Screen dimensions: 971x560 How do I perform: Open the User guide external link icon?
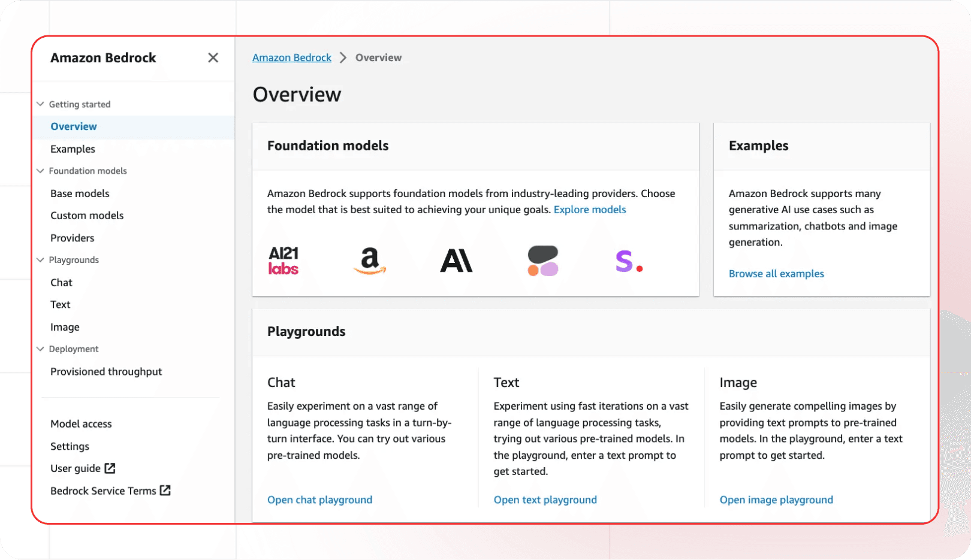(x=110, y=468)
